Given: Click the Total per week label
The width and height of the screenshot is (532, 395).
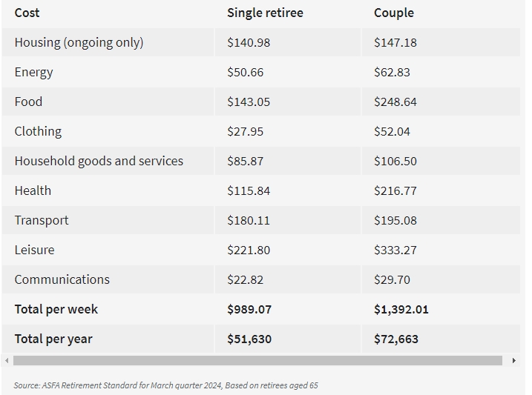Looking at the screenshot, I should (x=56, y=309).
